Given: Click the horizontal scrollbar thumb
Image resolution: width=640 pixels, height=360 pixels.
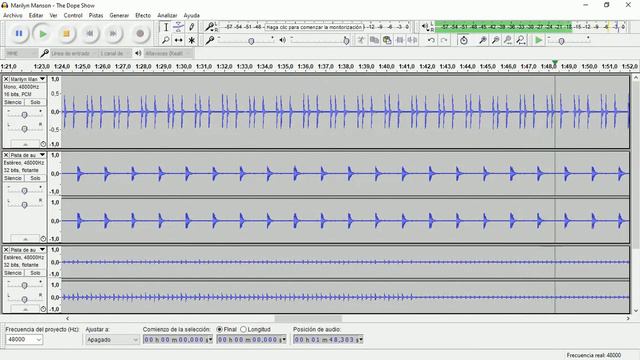Looking at the screenshot, I should point(308,318).
